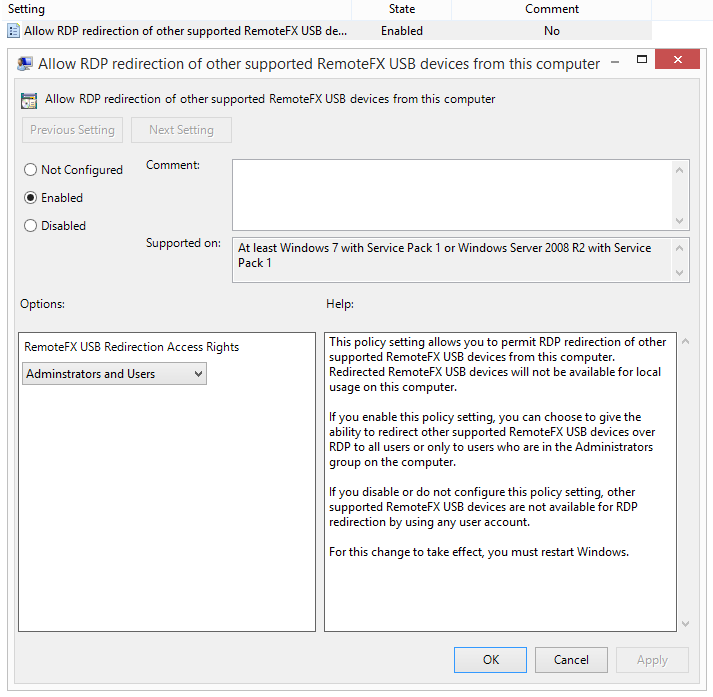The height and width of the screenshot is (697, 713).
Task: Choose the Enabled radio option
Action: click(x=31, y=198)
